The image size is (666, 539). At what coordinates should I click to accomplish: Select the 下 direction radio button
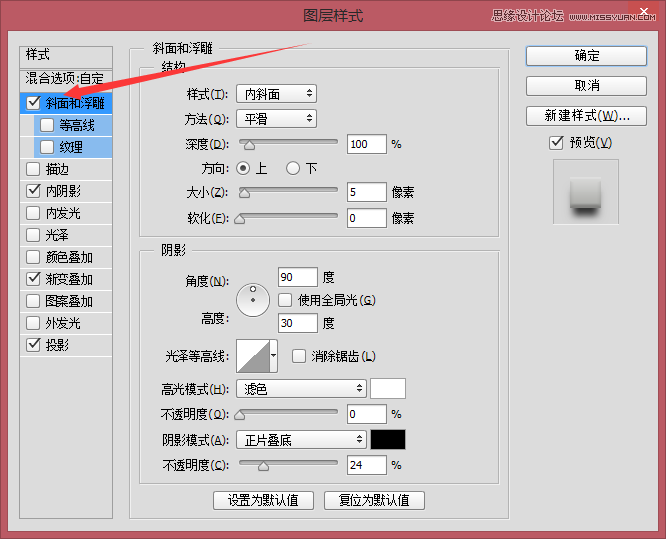pyautogui.click(x=293, y=169)
